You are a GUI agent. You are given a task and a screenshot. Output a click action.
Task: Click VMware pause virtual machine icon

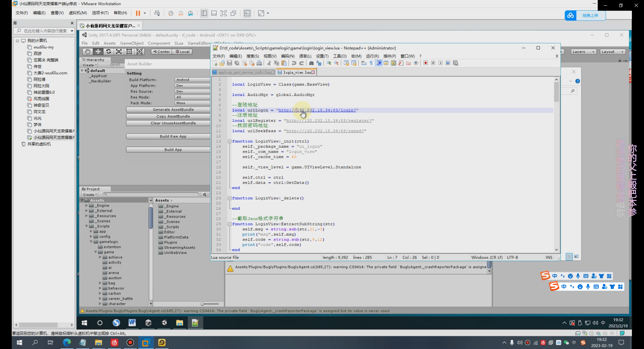point(138,13)
